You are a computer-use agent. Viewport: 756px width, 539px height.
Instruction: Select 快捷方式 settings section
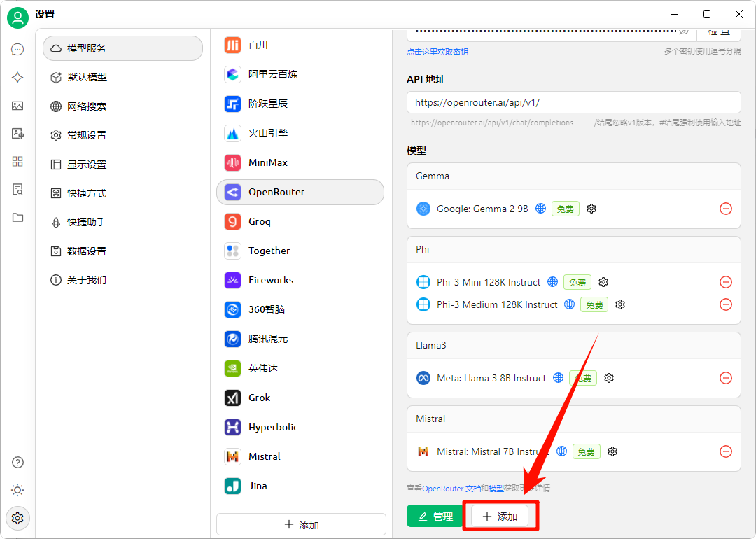[x=123, y=193]
